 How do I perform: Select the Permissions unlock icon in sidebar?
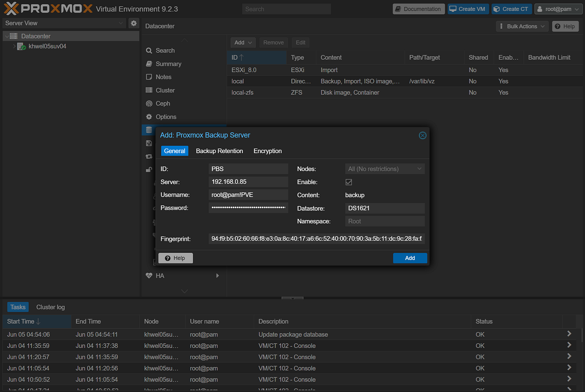[149, 169]
